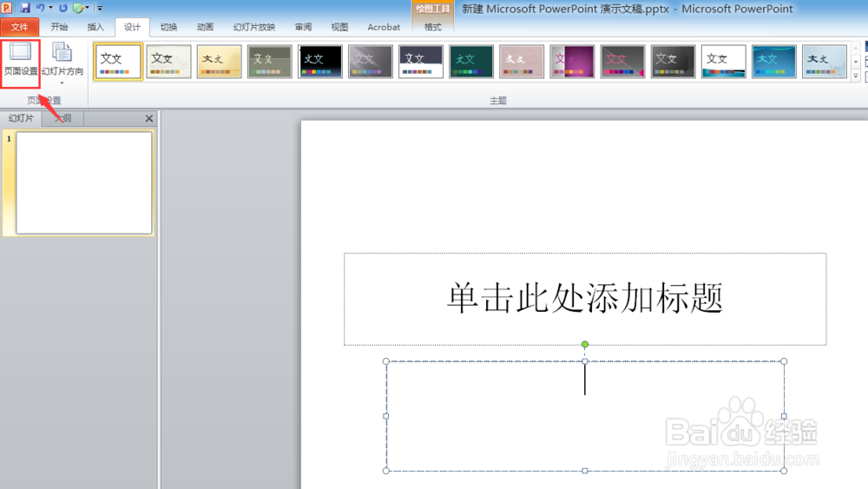Viewport: 868px width, 489px height.
Task: Click the green rotation handle of subtitle box
Action: click(585, 345)
